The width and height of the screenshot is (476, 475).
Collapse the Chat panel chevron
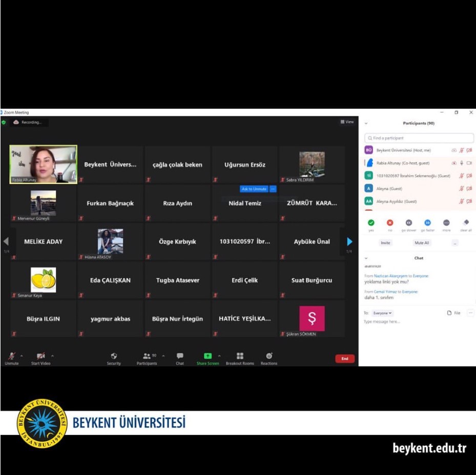pyautogui.click(x=366, y=258)
